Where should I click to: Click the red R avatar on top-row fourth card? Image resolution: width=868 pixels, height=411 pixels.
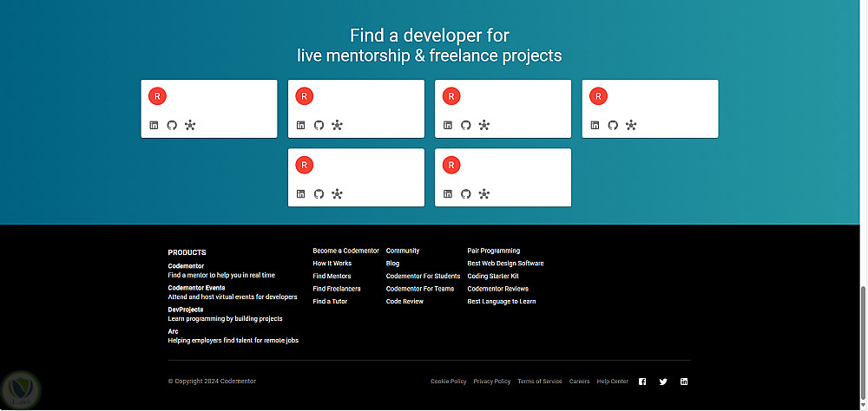pos(598,96)
